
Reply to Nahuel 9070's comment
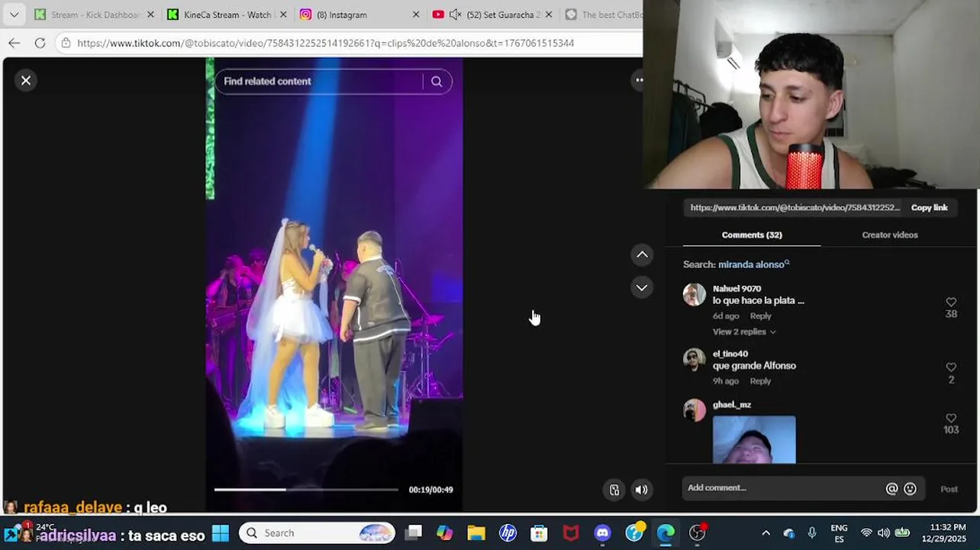point(760,316)
